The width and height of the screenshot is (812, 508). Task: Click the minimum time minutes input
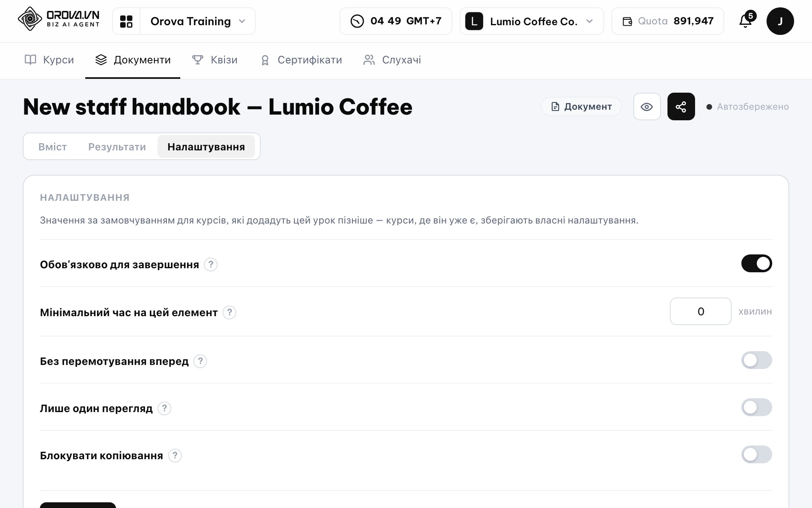700,311
